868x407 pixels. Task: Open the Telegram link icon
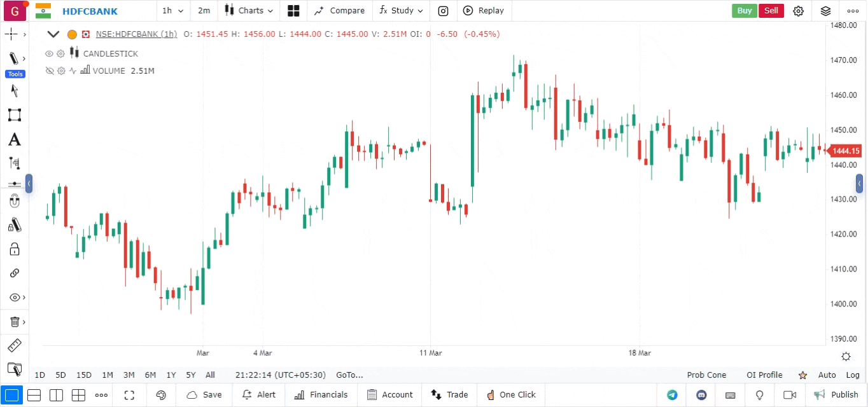point(672,395)
